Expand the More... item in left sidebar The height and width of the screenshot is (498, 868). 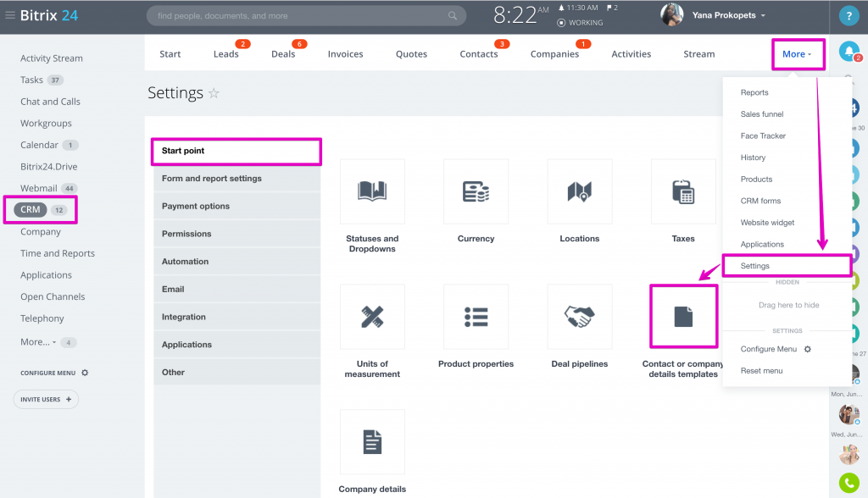(x=38, y=342)
